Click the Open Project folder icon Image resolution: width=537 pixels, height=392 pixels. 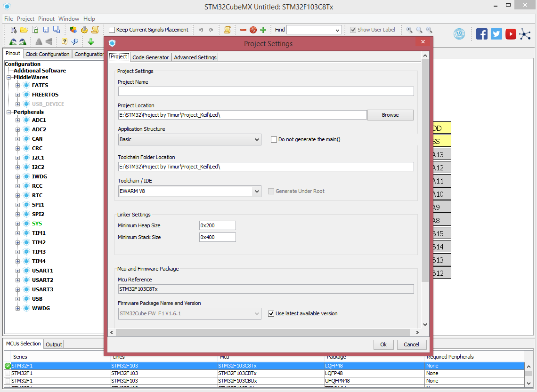point(24,30)
